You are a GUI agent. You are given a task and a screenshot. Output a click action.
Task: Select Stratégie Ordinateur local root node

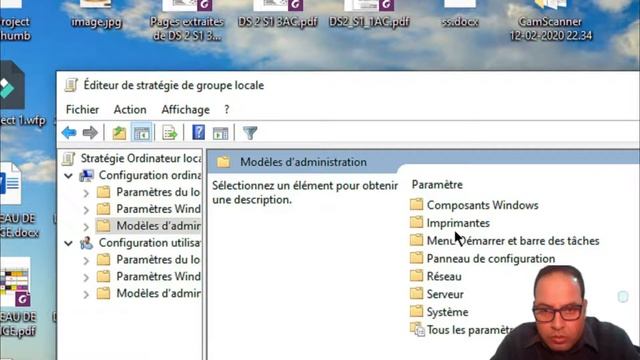[x=141, y=158]
